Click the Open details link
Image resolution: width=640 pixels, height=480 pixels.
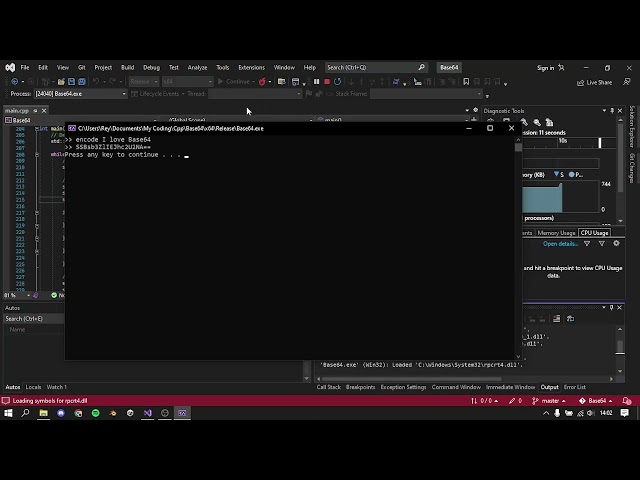coord(560,244)
